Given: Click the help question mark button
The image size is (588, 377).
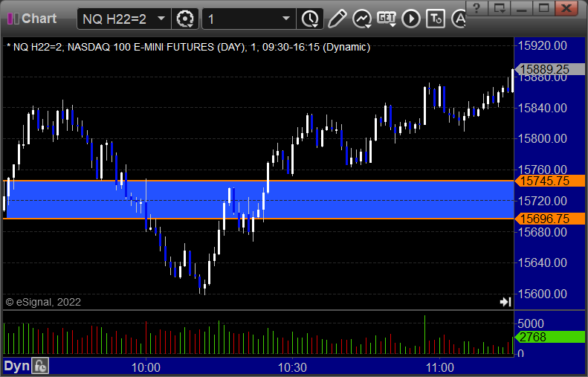Looking at the screenshot, I should pyautogui.click(x=476, y=7).
